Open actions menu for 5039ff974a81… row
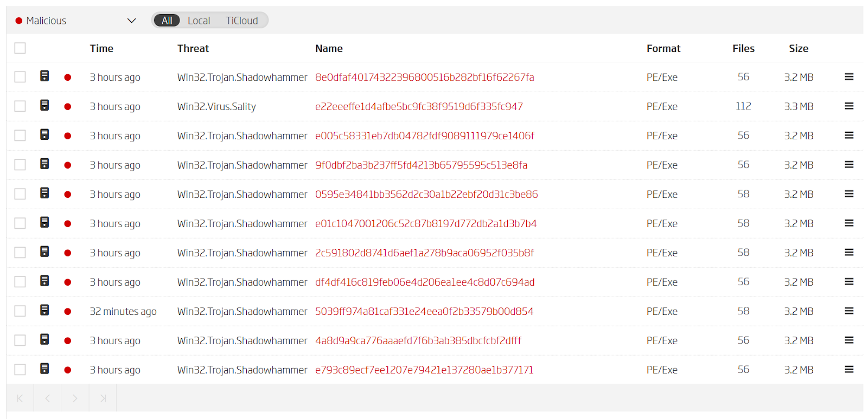This screenshot has width=868, height=419. (849, 311)
